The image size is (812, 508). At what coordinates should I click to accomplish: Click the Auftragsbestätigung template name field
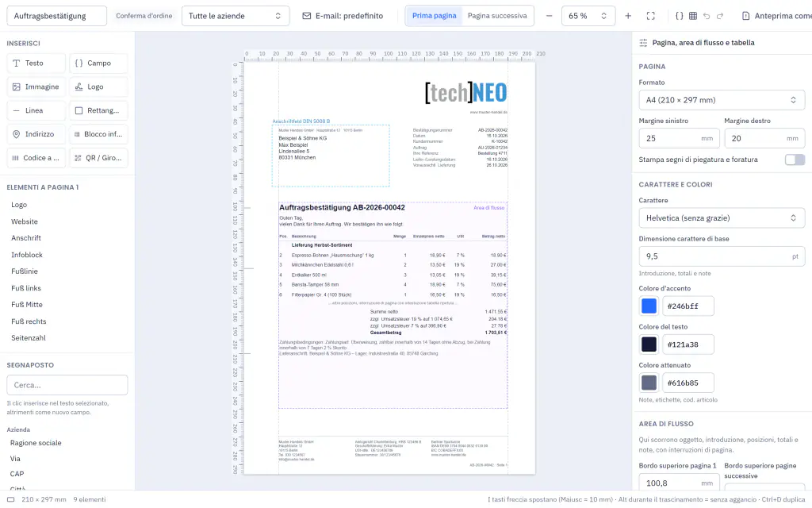tap(56, 16)
